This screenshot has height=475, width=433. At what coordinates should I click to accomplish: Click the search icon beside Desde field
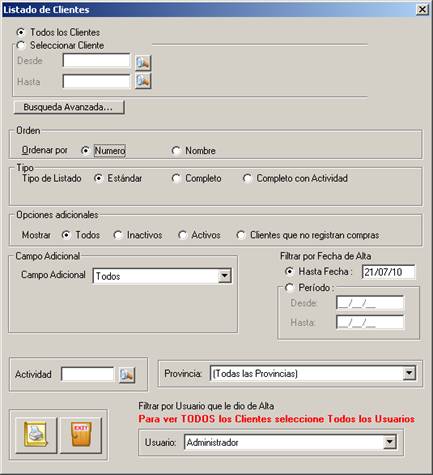143,63
